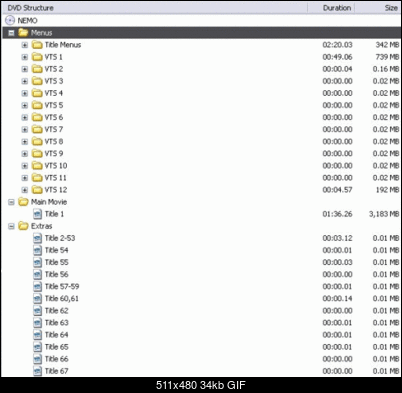The image size is (402, 393).
Task: Collapse the Extras folder
Action: pos(11,226)
